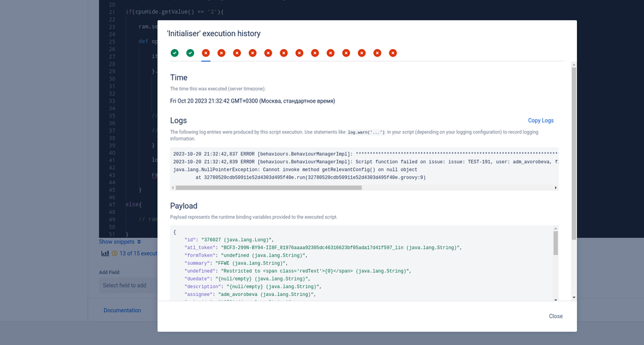Click the logs horizontal scrollbar thumb
The height and width of the screenshot is (345, 644).
tap(269, 188)
